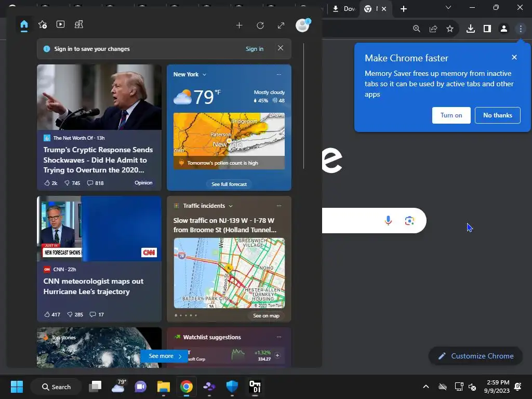The image size is (532, 399).
Task: Click the traffic map thumbnail
Action: (x=229, y=273)
